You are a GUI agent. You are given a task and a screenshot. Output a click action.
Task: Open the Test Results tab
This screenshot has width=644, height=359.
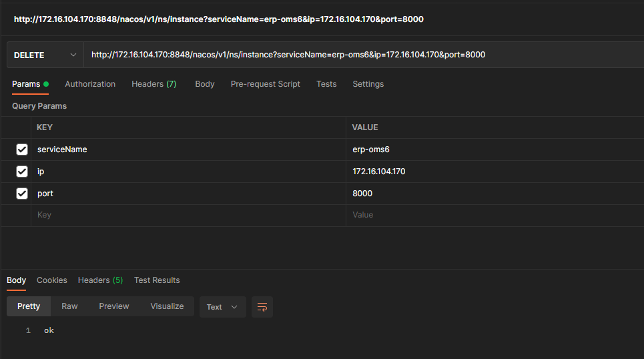tap(157, 280)
